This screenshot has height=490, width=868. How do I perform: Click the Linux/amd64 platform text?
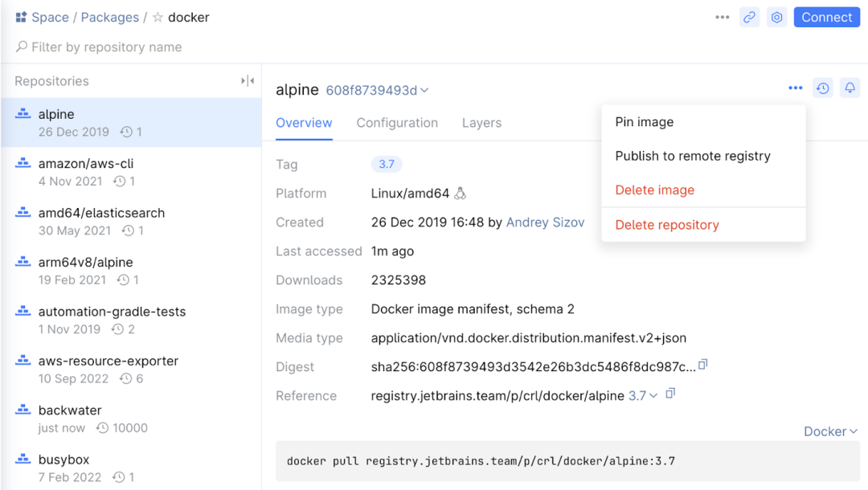[x=410, y=194]
